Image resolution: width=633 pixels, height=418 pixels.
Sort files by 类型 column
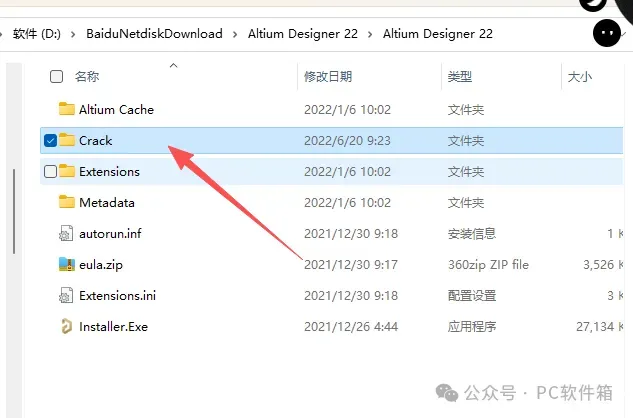pyautogui.click(x=459, y=76)
